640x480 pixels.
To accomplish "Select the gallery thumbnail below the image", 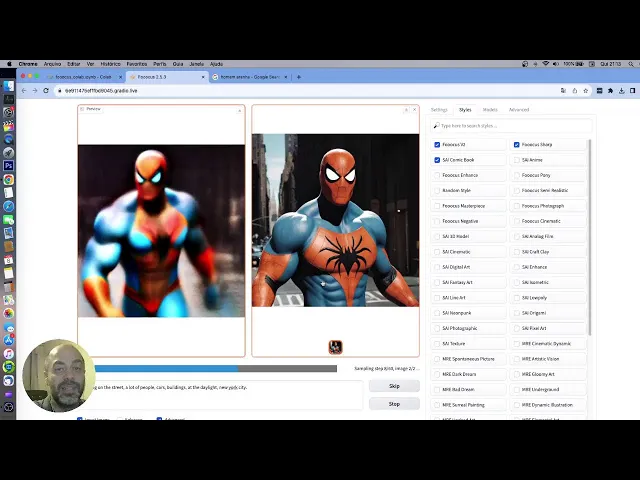I will [336, 347].
